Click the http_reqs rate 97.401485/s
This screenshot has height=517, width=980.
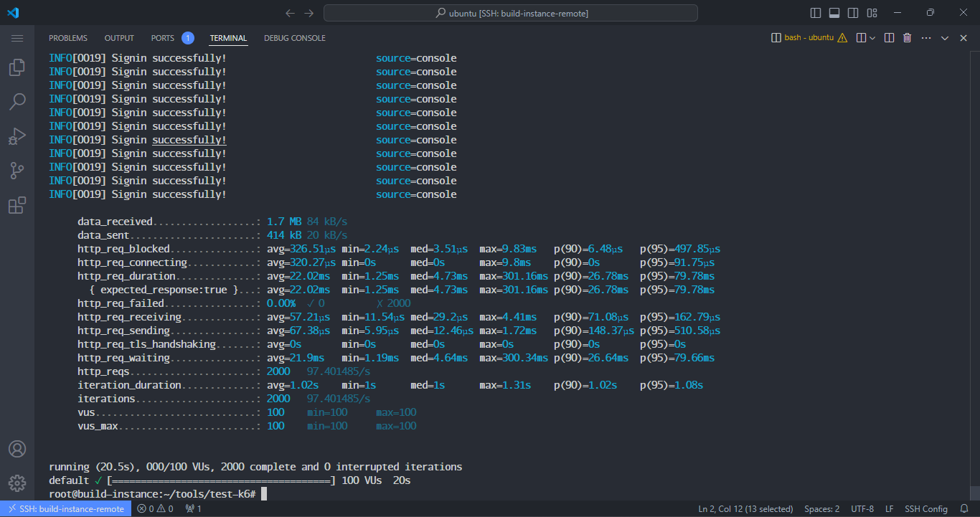[x=339, y=371]
